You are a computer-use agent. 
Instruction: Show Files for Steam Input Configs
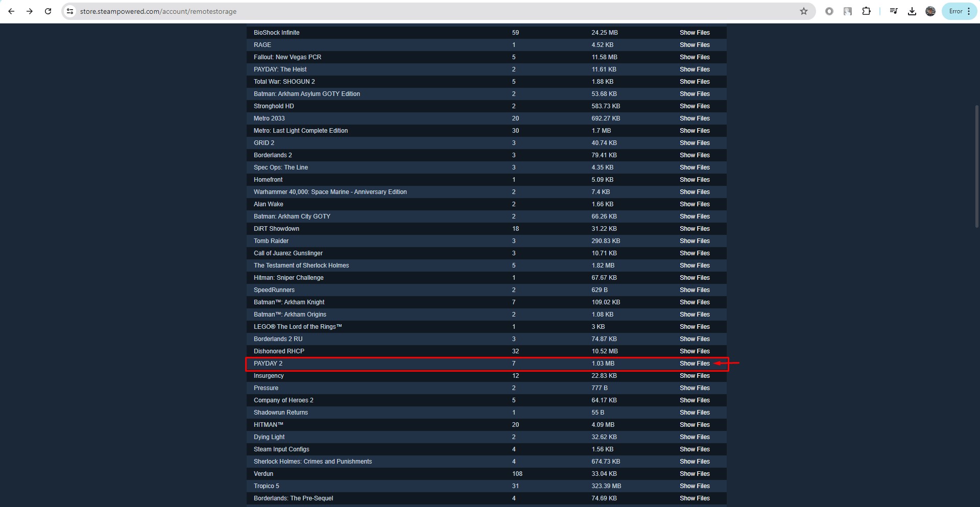tap(695, 449)
